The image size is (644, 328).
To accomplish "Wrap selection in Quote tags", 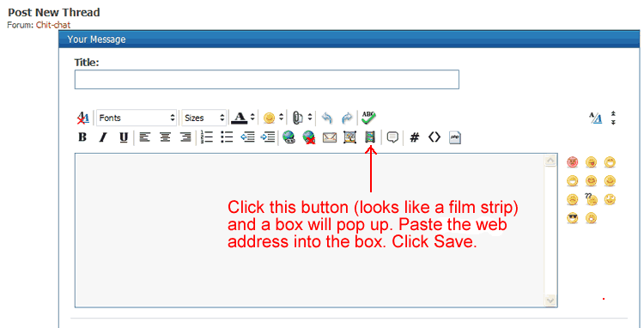I will (x=392, y=137).
